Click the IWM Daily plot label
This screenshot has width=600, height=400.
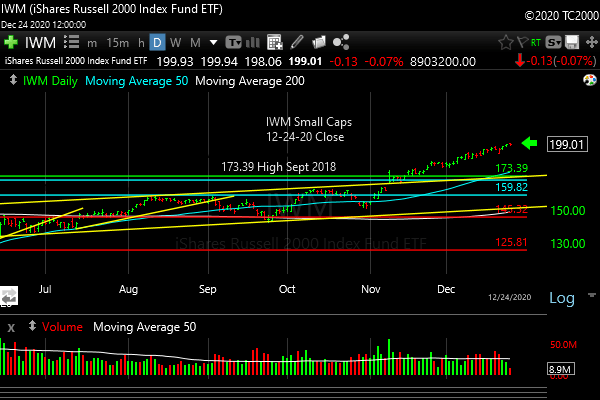pyautogui.click(x=50, y=81)
